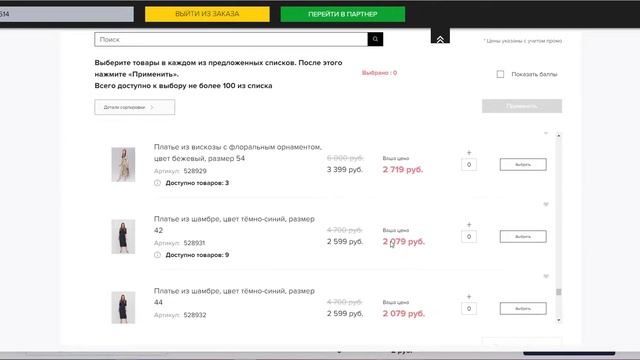Click quantity field for article 528931

(469, 236)
